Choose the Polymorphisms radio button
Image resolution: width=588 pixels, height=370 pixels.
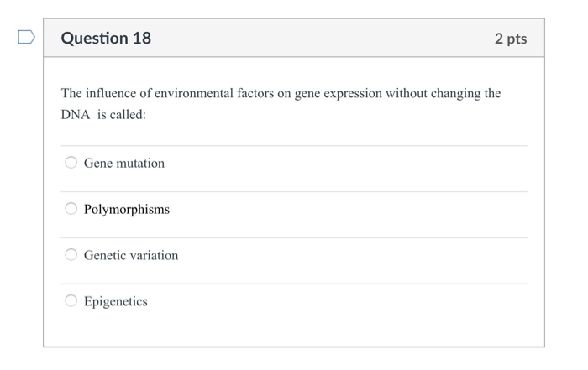(x=71, y=209)
